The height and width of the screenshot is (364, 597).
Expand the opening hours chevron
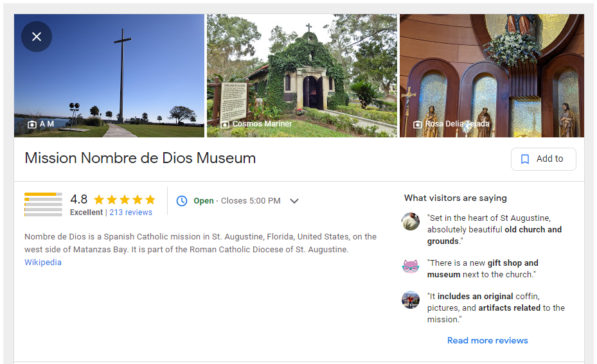click(x=294, y=201)
